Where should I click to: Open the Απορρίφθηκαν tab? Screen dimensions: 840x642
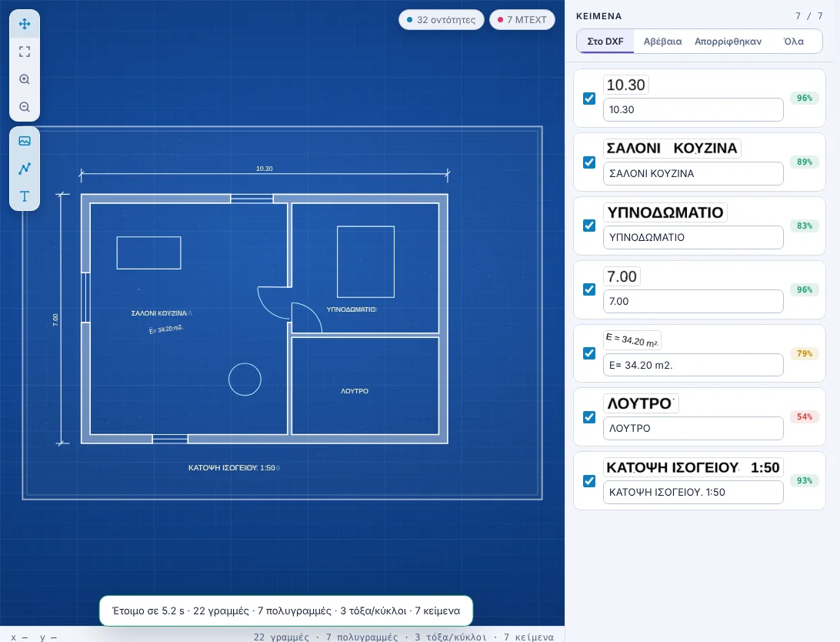[728, 42]
